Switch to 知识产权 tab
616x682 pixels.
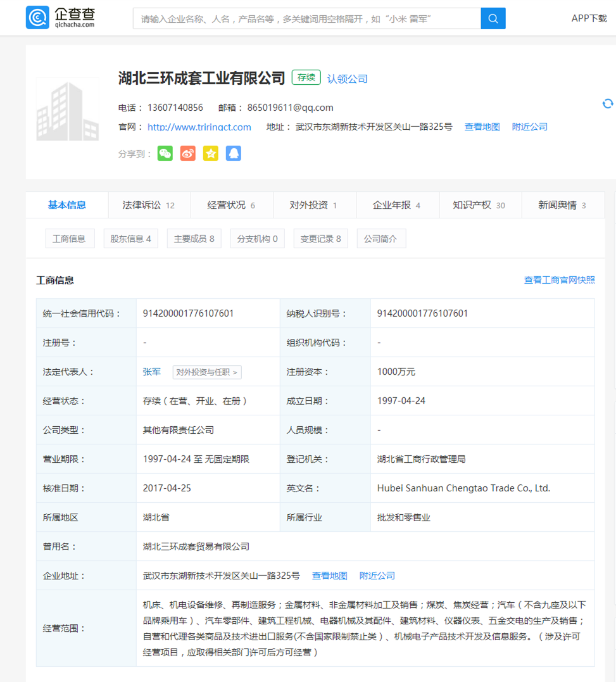481,205
